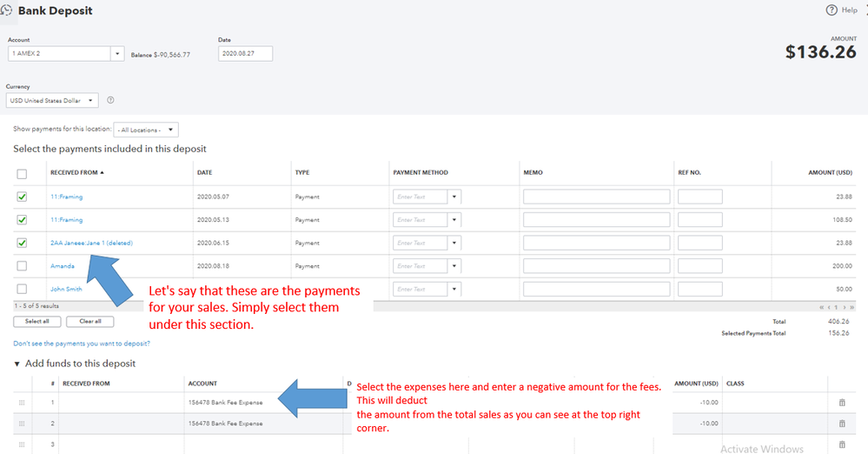Open the recent transactions clock icon
Screen dimensions: 868x454
point(6,10)
